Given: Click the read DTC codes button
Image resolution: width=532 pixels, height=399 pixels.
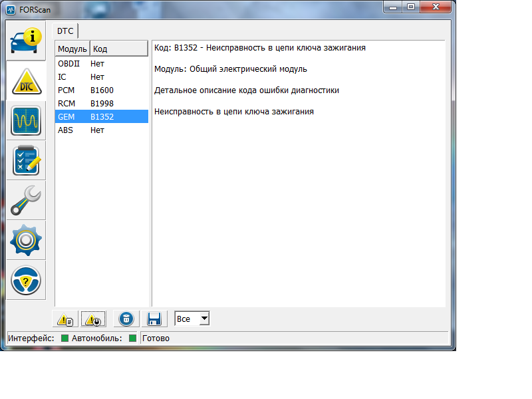Looking at the screenshot, I should click(x=66, y=319).
